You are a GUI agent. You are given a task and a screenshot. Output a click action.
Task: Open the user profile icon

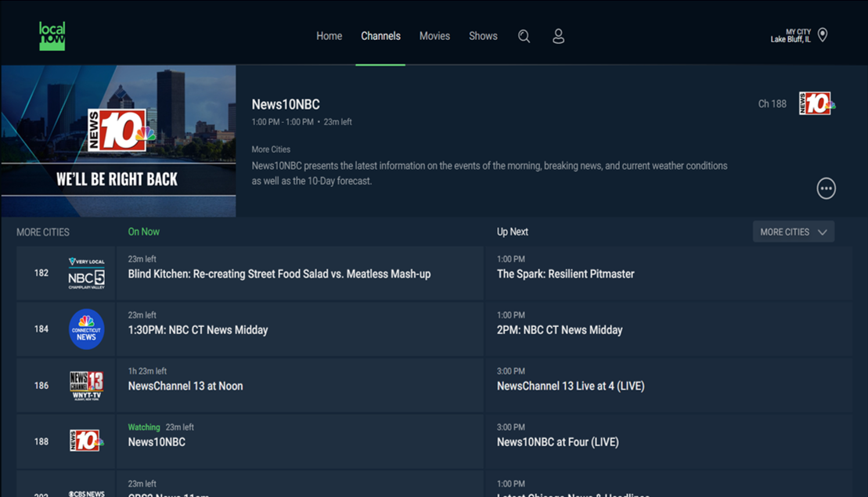click(x=558, y=37)
